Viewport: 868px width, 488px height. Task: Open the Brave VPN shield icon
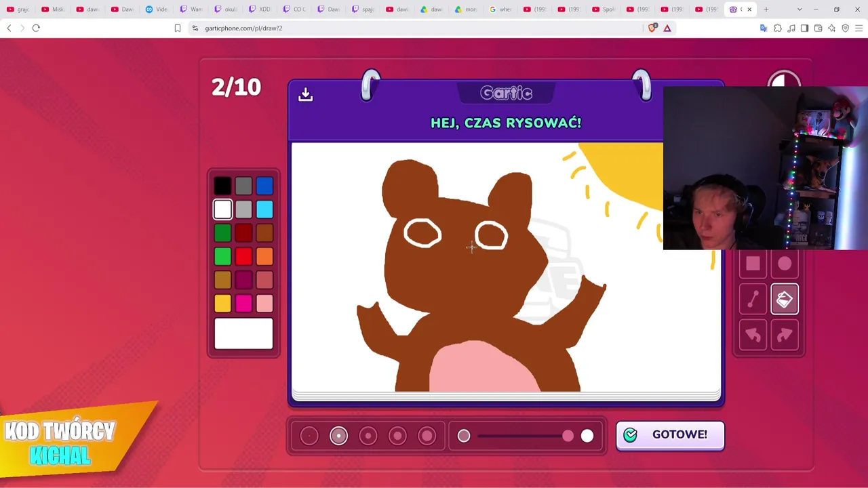click(846, 28)
